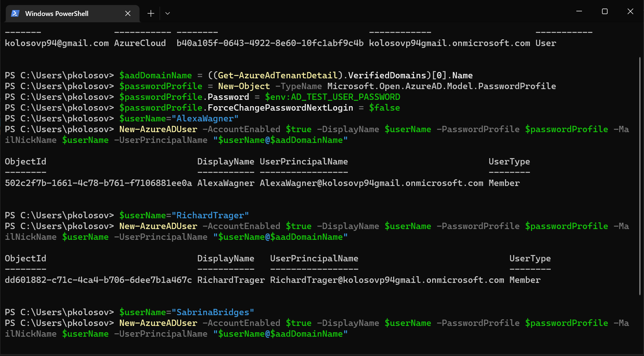Click the AlexaWagner ObjectId value
Screen dimensions: 644x356
[x=98, y=183]
